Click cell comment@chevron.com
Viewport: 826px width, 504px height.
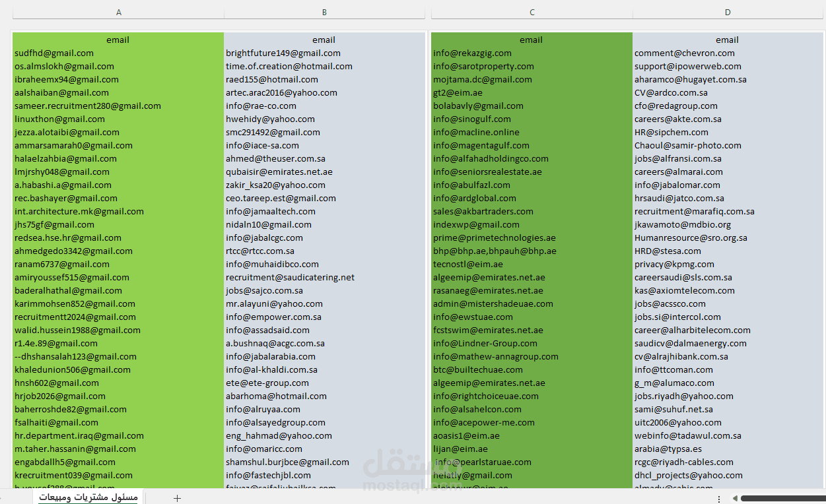click(728, 53)
